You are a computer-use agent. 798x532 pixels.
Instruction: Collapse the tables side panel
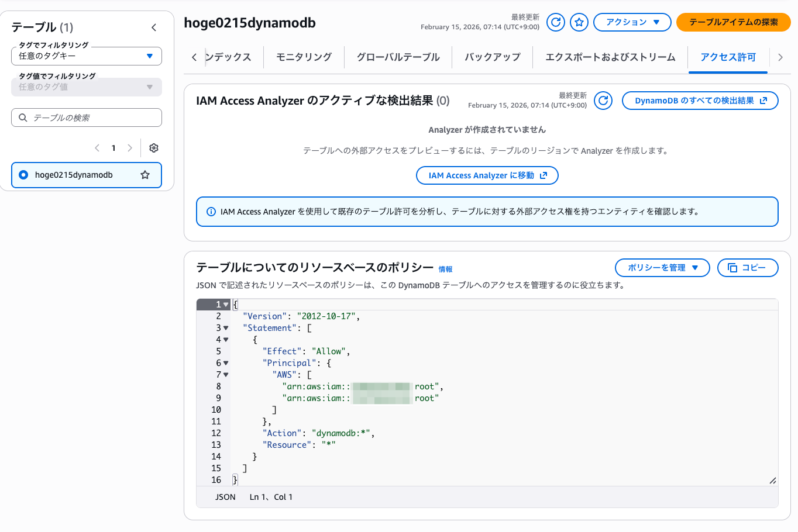point(154,27)
